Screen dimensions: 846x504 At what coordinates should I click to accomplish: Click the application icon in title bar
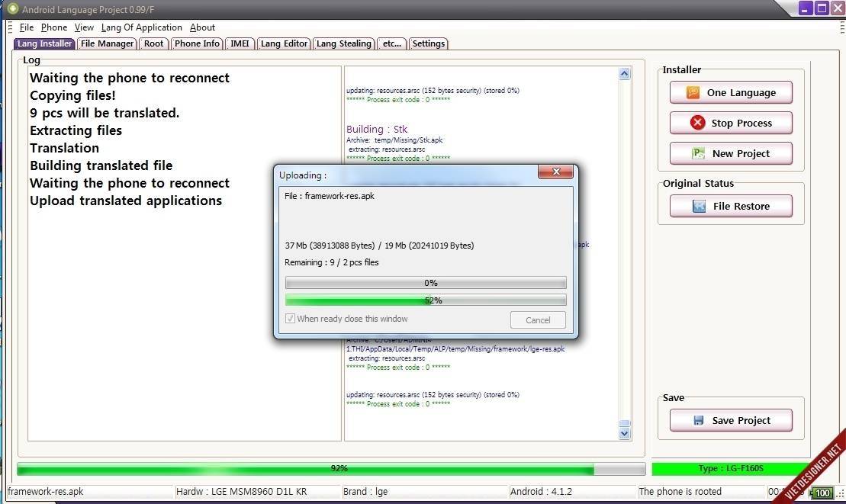12,8
